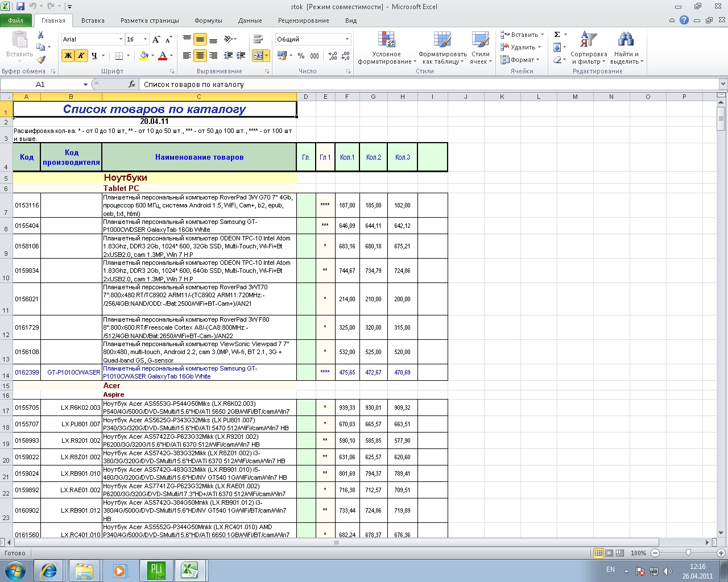Open the number format dropdown (Общий)
Screen dimensions: 728x582
tap(347, 39)
